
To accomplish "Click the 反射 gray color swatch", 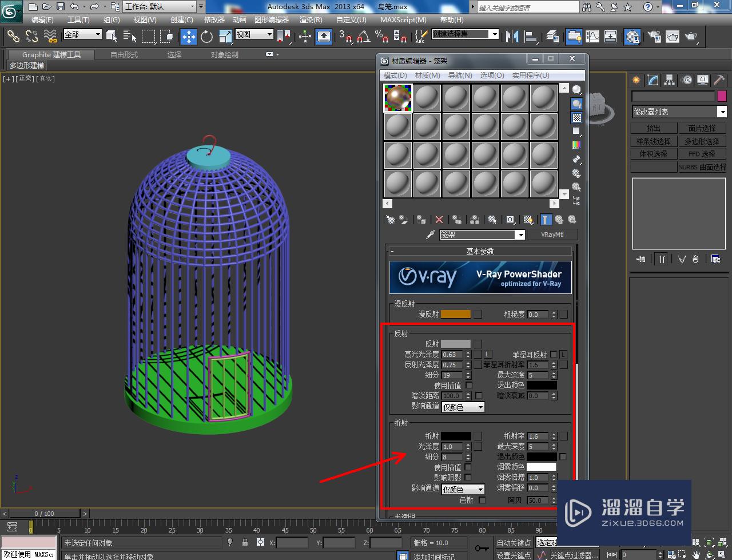I will point(456,344).
